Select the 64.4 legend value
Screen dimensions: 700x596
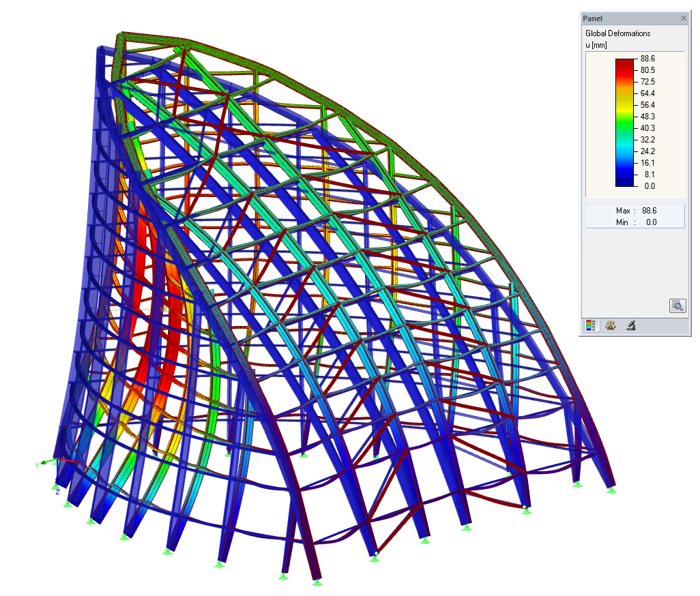(x=647, y=93)
